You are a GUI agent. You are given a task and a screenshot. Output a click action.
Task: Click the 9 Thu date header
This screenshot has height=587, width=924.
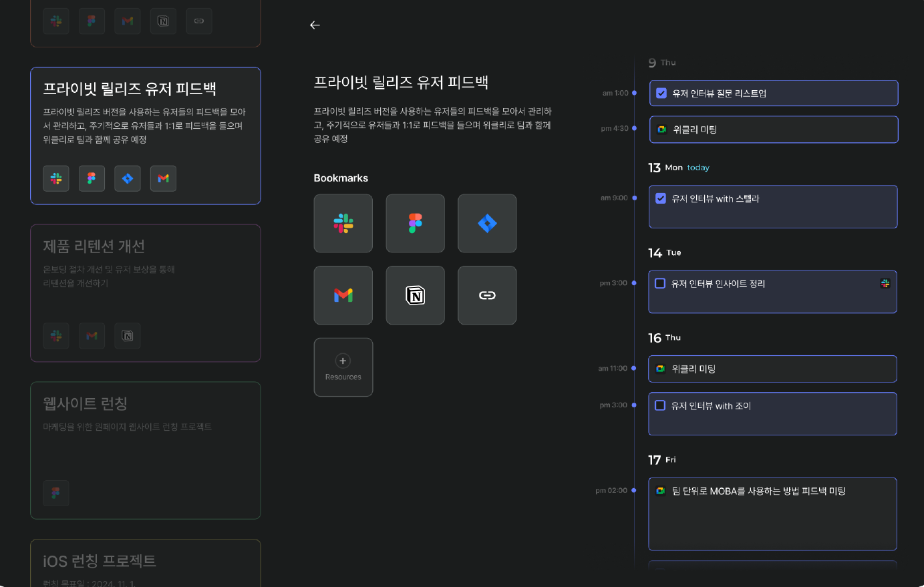(662, 63)
